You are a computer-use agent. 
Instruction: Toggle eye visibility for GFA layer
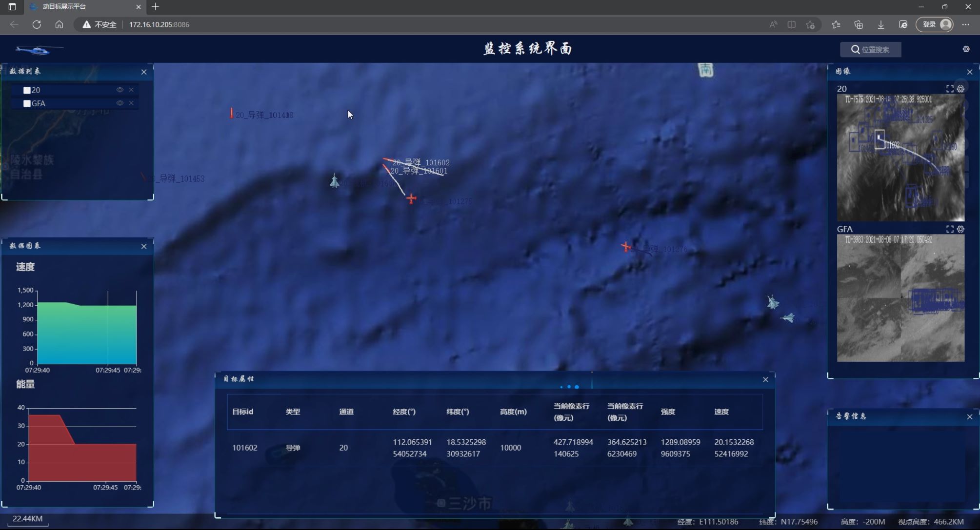click(x=120, y=103)
